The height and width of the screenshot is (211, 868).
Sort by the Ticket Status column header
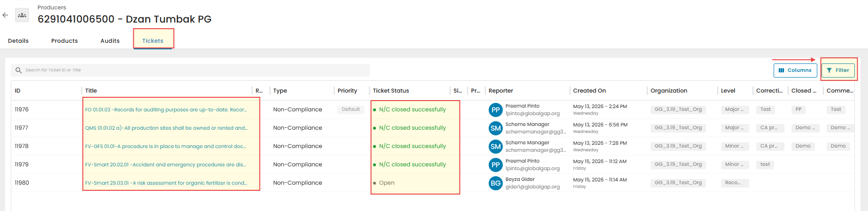pos(391,91)
